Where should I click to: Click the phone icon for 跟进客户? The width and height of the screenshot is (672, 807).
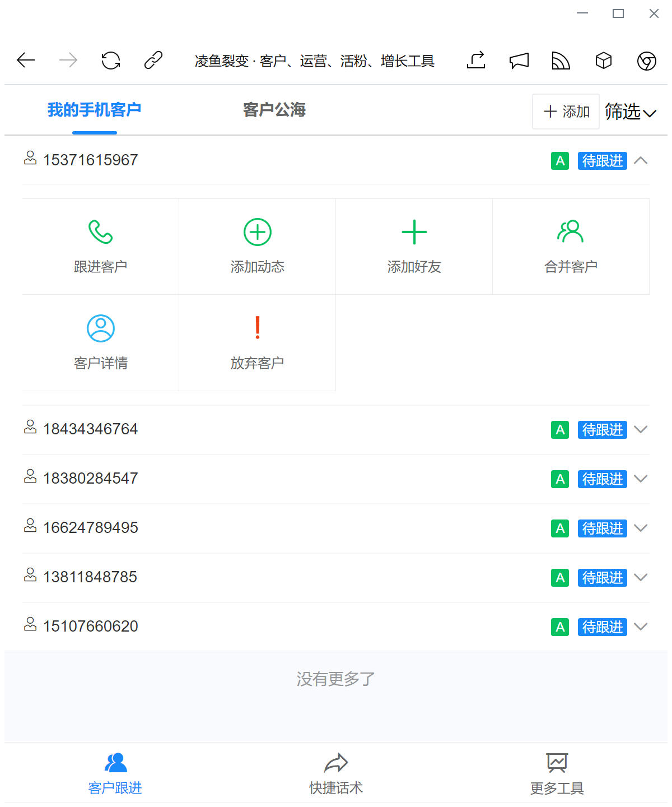(101, 232)
